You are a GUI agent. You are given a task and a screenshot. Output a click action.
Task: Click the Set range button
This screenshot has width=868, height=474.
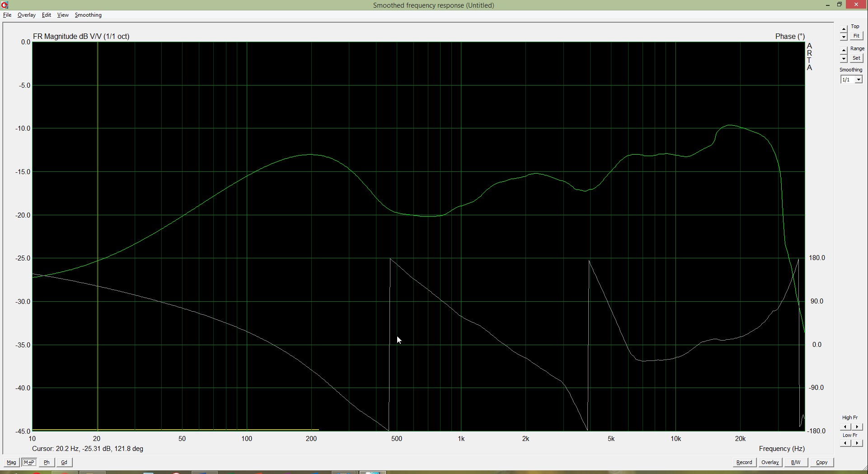(856, 58)
